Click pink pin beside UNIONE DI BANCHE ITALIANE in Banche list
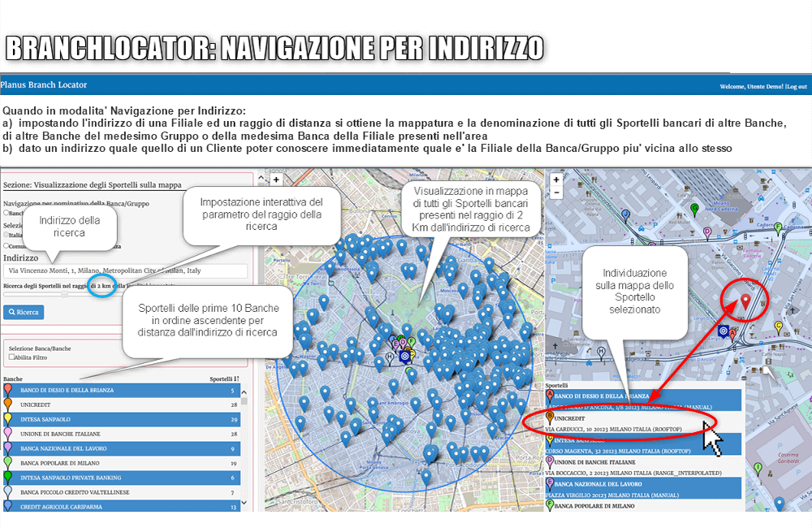Screen dimensions: 812x528 pyautogui.click(x=8, y=433)
